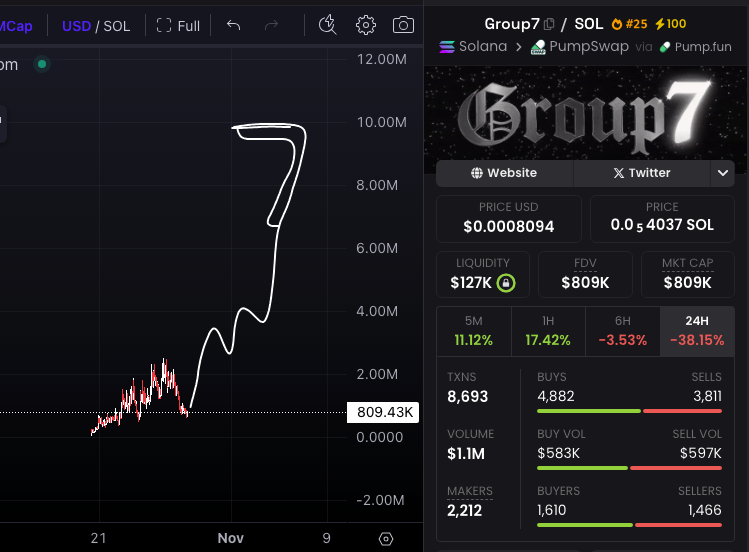This screenshot has height=552, width=749.
Task: Click the PRICE USD $0.0008094 box
Action: click(509, 219)
